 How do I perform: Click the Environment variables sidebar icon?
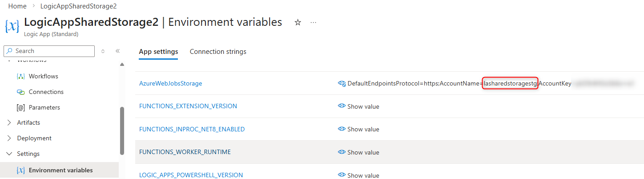tap(20, 170)
